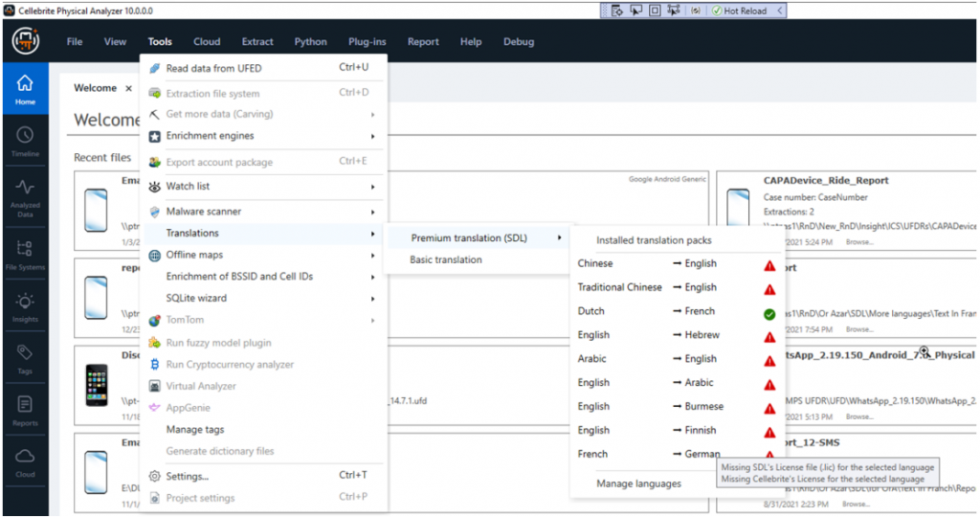Open the Python menu
The image size is (980, 517).
pos(311,42)
